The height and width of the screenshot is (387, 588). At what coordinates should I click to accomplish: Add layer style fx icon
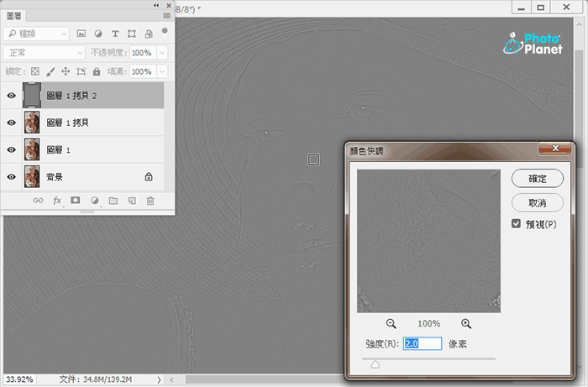click(57, 201)
